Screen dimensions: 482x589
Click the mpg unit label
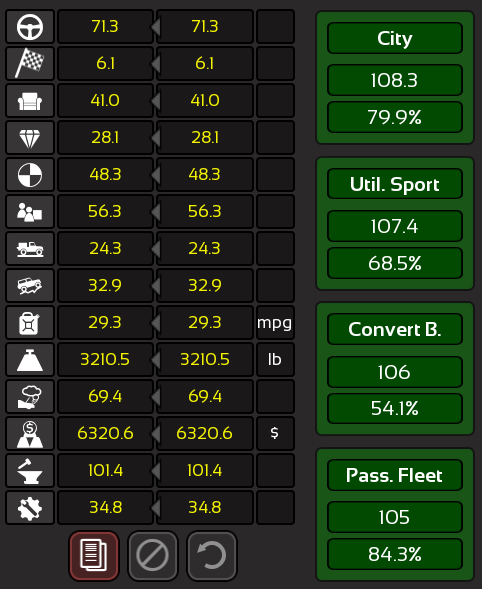coord(275,323)
